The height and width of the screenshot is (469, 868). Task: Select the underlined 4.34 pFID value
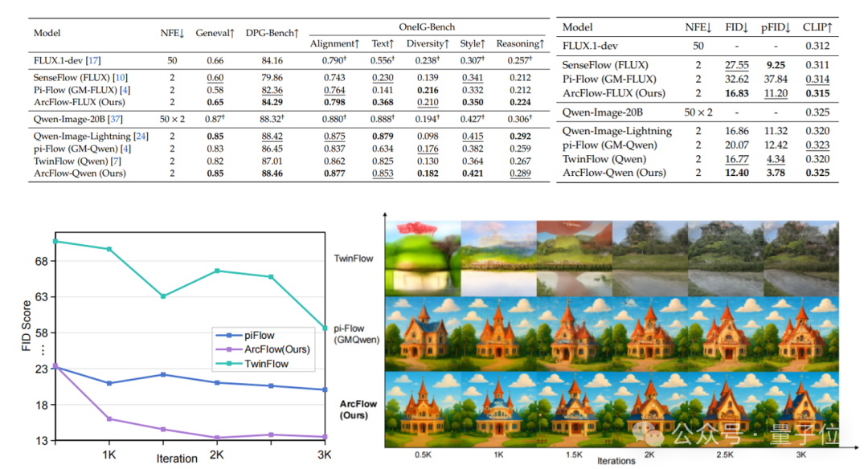pyautogui.click(x=776, y=159)
